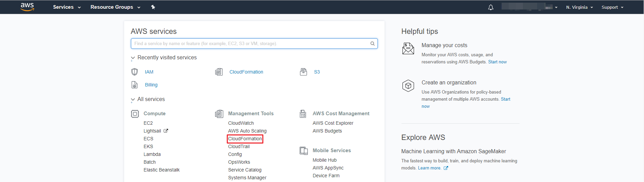Collapse the Recently visited services section

tap(133, 58)
